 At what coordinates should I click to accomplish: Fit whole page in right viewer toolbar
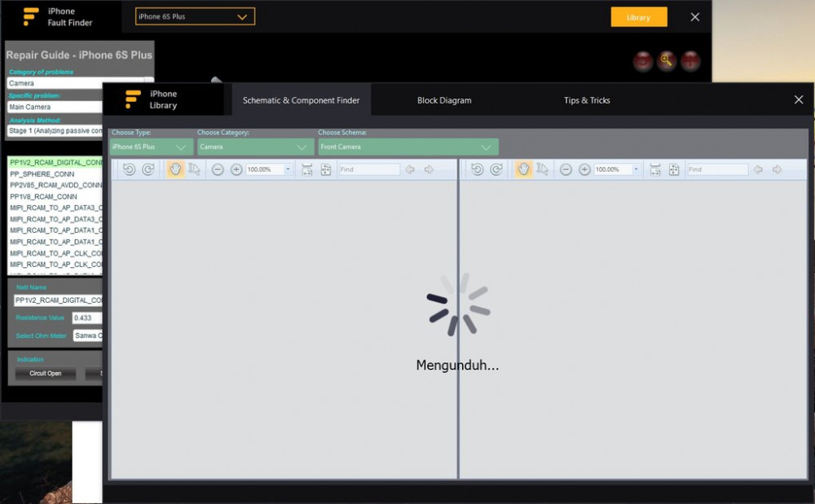pos(674,169)
